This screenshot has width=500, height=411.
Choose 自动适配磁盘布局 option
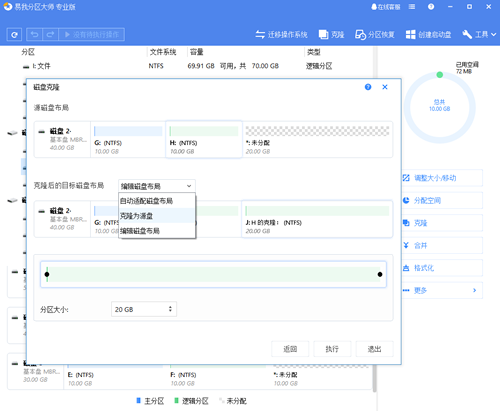point(157,201)
